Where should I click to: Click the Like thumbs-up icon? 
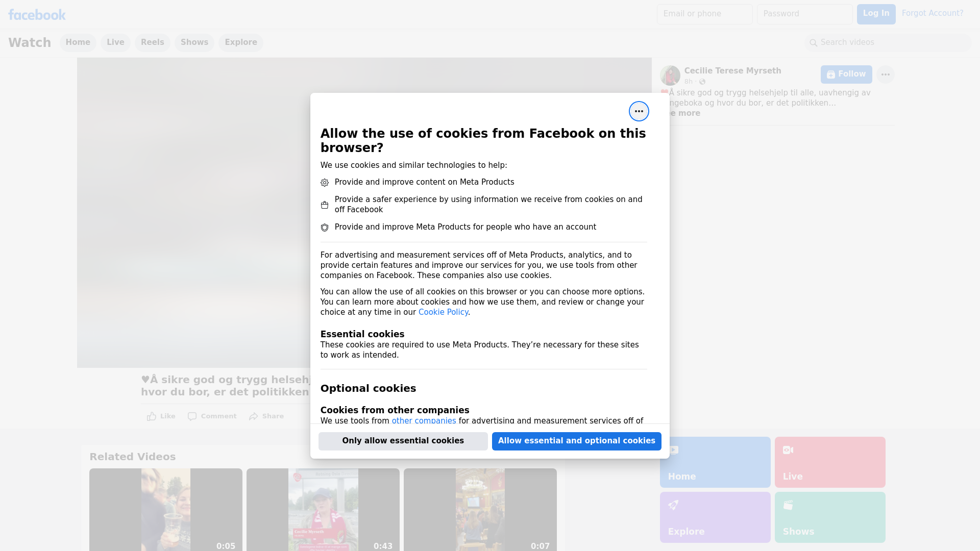(x=152, y=416)
